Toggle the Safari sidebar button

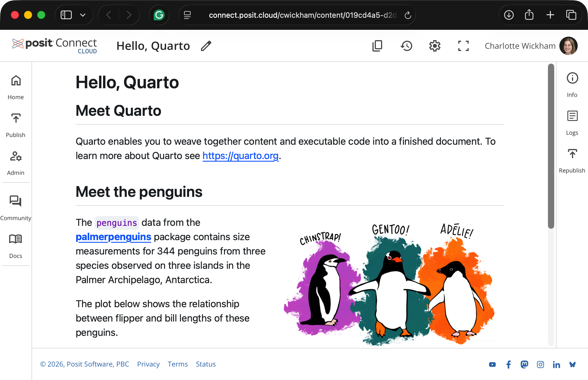point(66,15)
